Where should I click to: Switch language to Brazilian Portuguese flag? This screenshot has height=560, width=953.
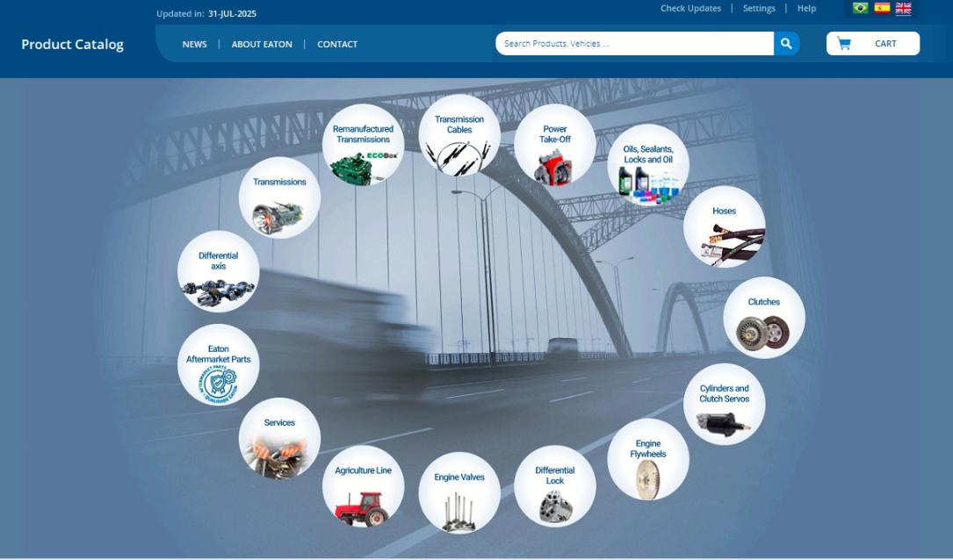(x=860, y=9)
